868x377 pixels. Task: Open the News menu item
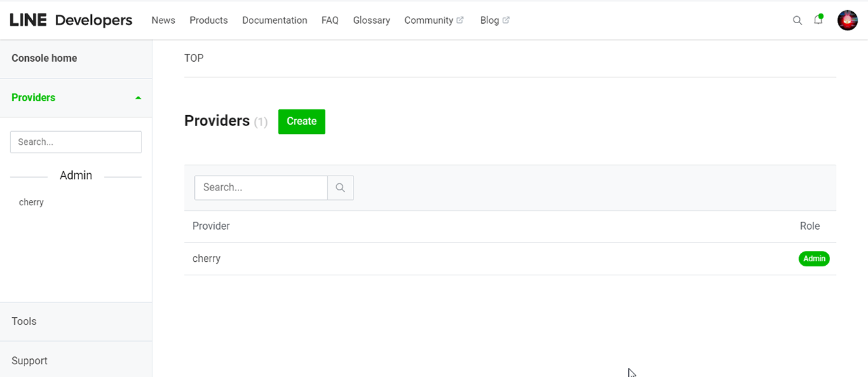pyautogui.click(x=163, y=21)
